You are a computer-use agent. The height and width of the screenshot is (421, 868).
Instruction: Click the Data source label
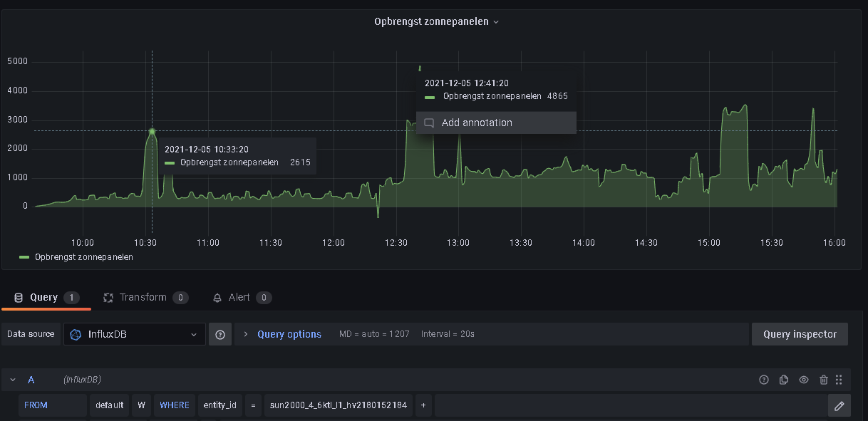(31, 334)
